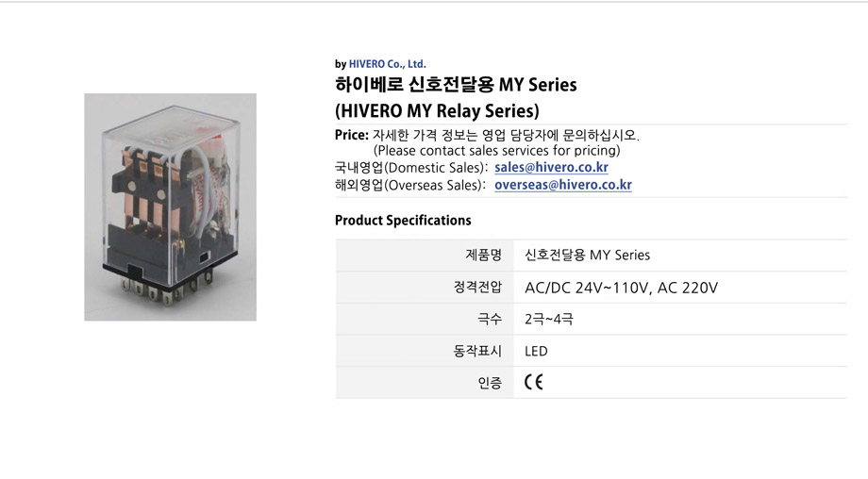Click the sales@hivero.co.kr email link
This screenshot has height=479, width=868.
(551, 168)
